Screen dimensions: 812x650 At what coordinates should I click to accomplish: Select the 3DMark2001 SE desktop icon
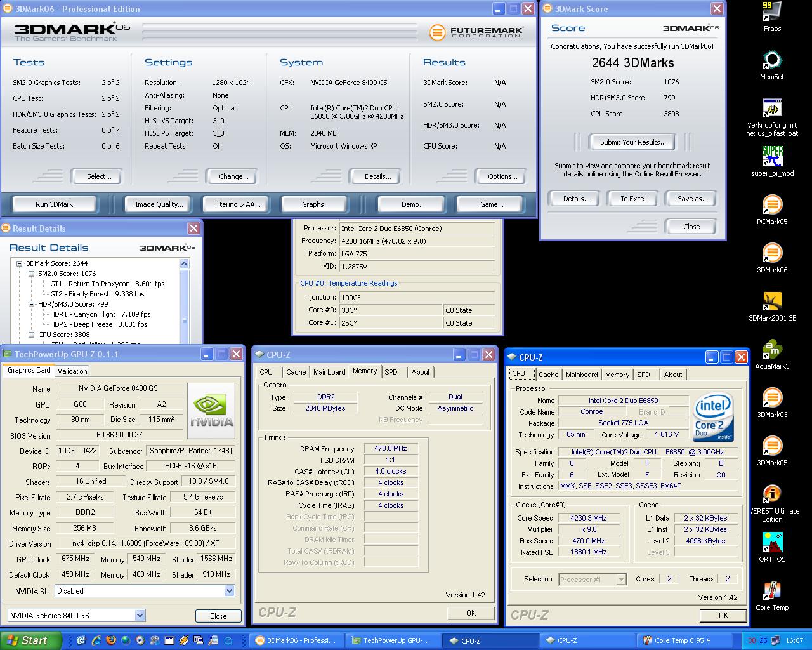772,302
